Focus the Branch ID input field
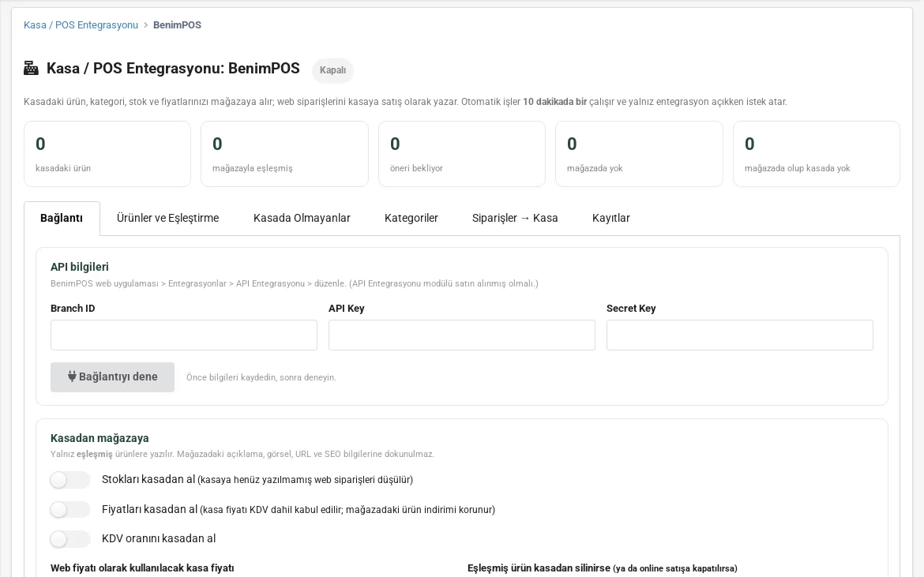Screen dimensions: 924x577 pyautogui.click(x=184, y=335)
